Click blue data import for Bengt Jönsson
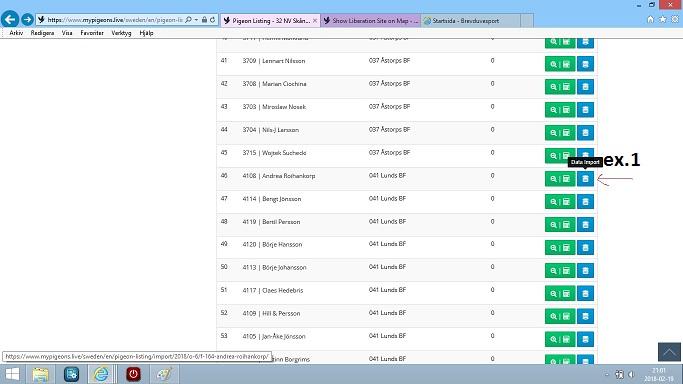Viewport: 683px width, 384px height. coord(585,202)
